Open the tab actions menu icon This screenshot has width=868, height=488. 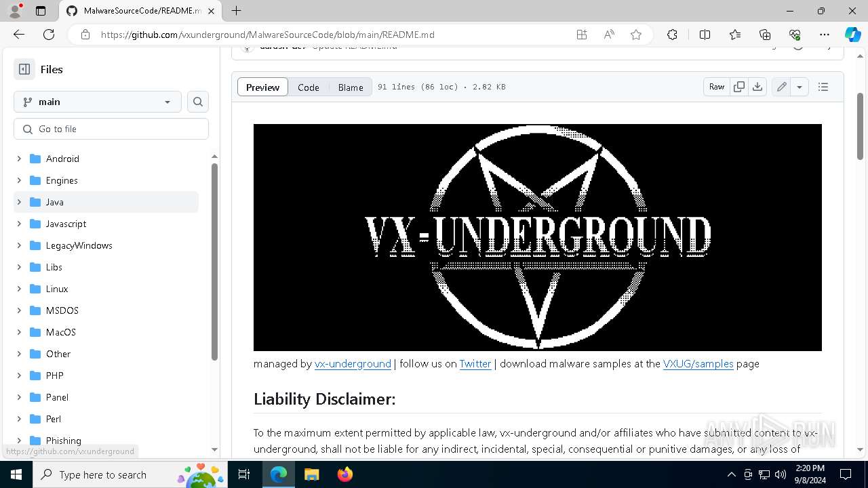point(41,11)
